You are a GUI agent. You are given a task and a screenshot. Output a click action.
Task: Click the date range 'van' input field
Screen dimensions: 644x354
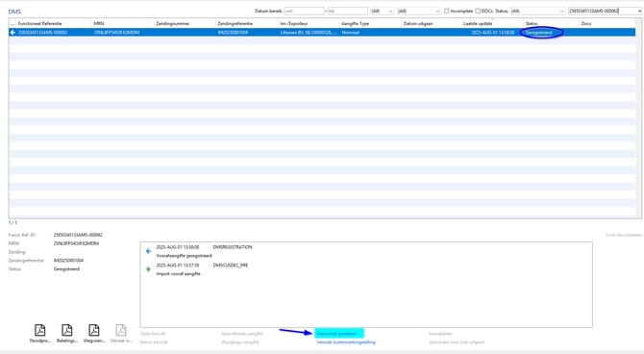tap(304, 12)
